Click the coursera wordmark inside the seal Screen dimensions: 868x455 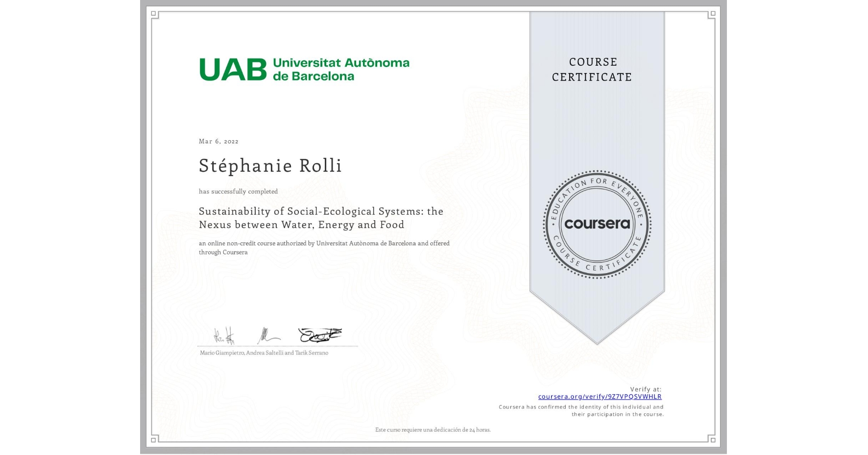click(x=597, y=225)
